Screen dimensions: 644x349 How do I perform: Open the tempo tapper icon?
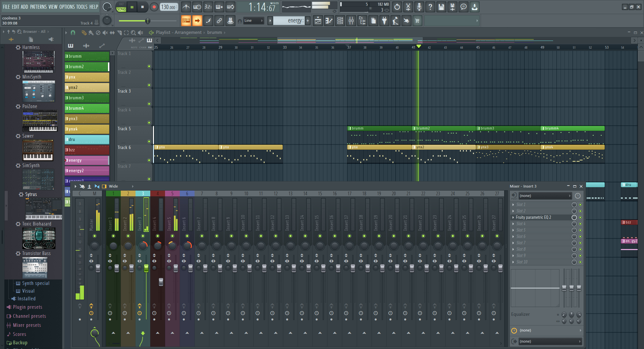pyautogui.click(x=395, y=21)
